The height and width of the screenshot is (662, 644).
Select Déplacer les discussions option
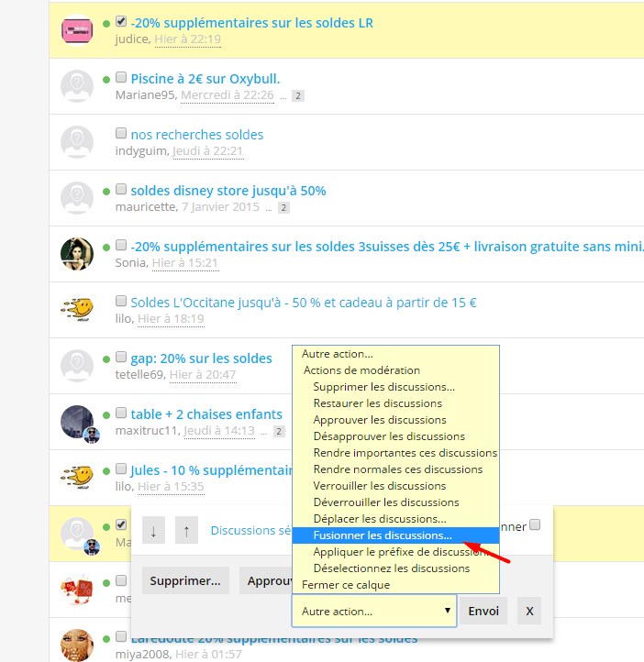pos(395,519)
